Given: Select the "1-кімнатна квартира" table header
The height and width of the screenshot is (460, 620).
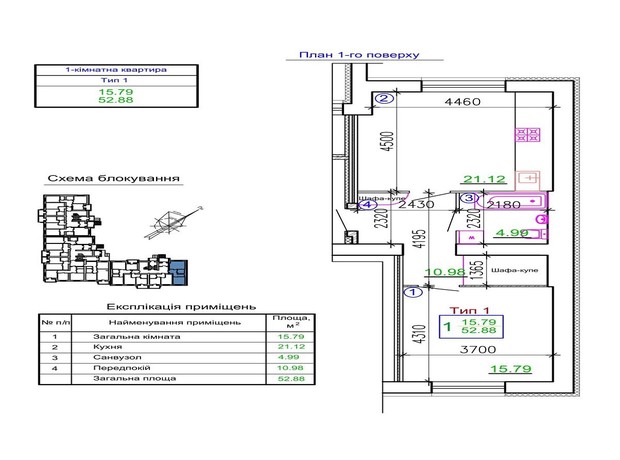Looking at the screenshot, I should coord(116,70).
